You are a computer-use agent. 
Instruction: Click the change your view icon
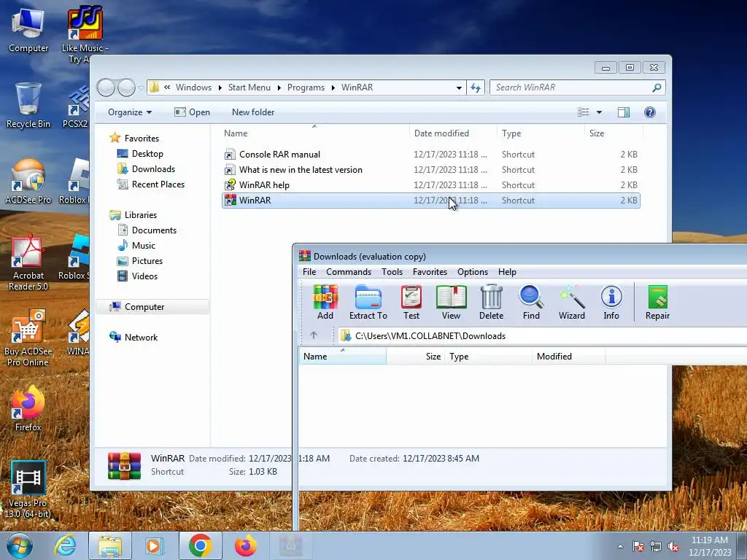pos(583,112)
